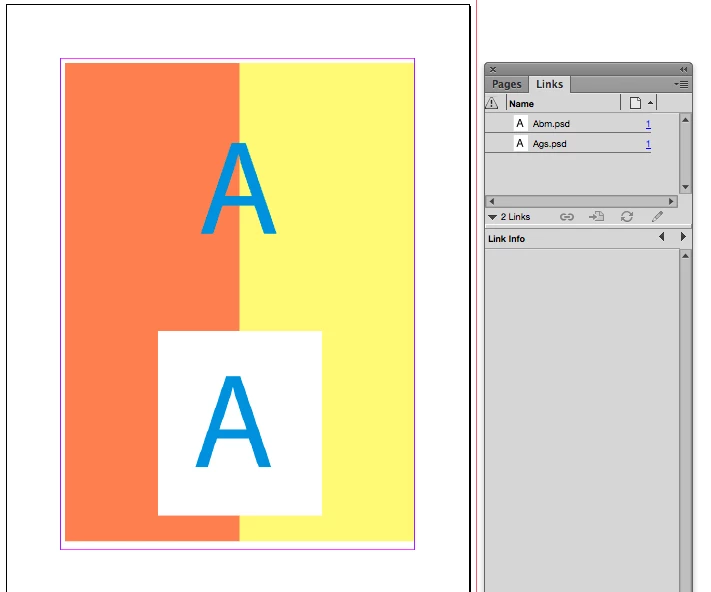Select the upper transparent blue A image

239,188
